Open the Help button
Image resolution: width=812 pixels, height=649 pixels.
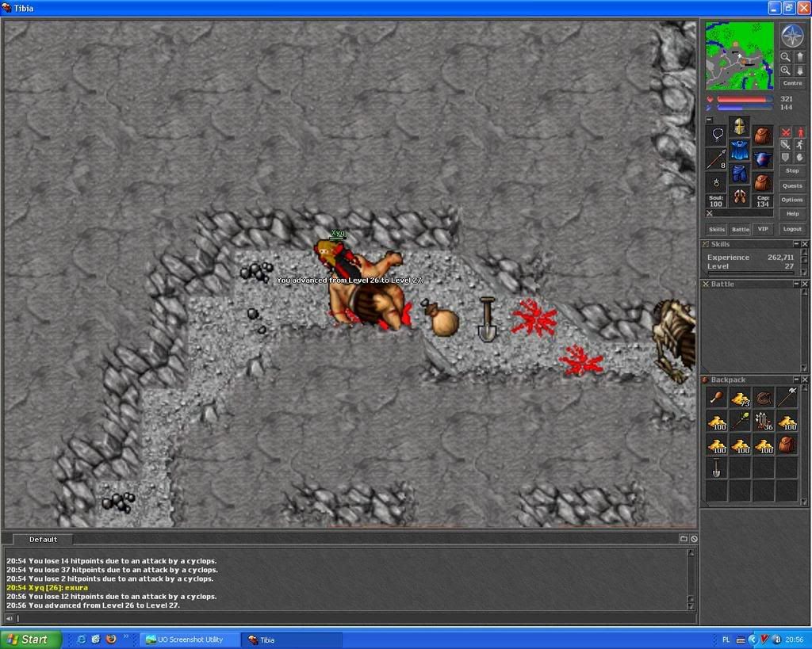pos(792,214)
